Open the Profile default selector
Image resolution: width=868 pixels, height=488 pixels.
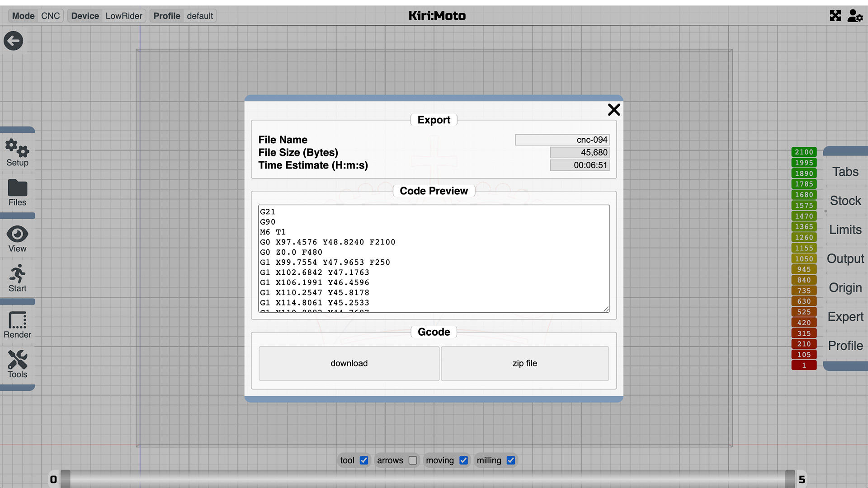pos(183,16)
